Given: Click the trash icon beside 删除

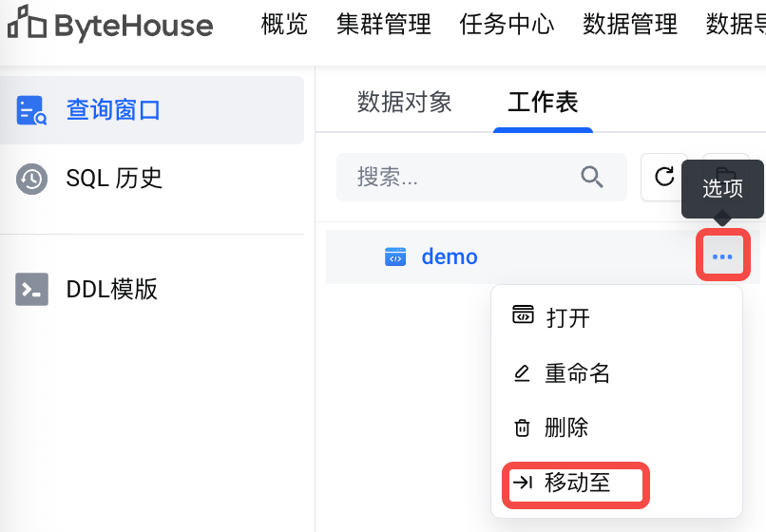Looking at the screenshot, I should click(522, 427).
